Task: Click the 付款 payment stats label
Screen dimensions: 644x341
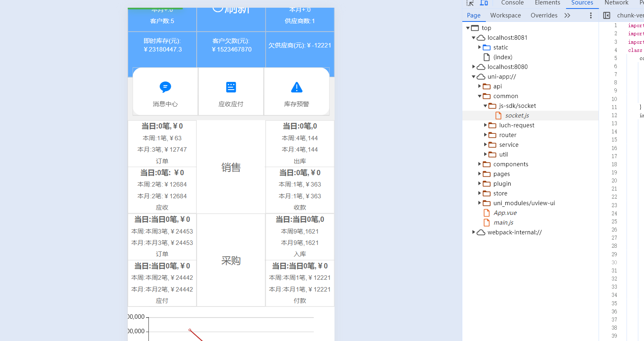Action: (x=300, y=301)
